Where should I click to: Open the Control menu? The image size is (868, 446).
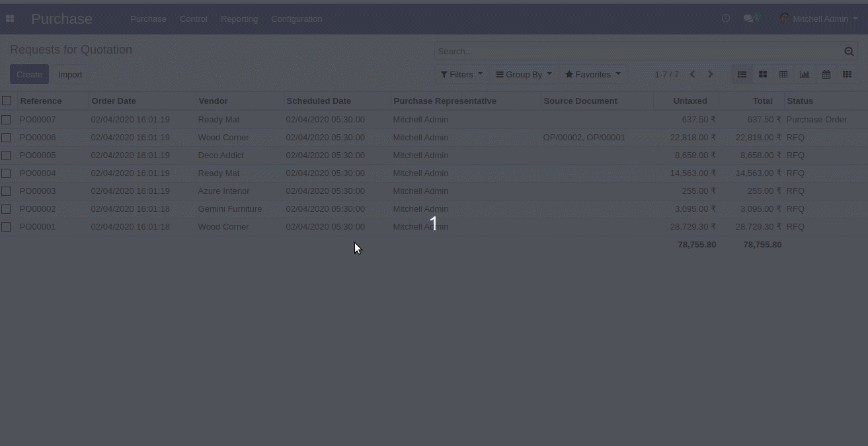pyautogui.click(x=194, y=19)
